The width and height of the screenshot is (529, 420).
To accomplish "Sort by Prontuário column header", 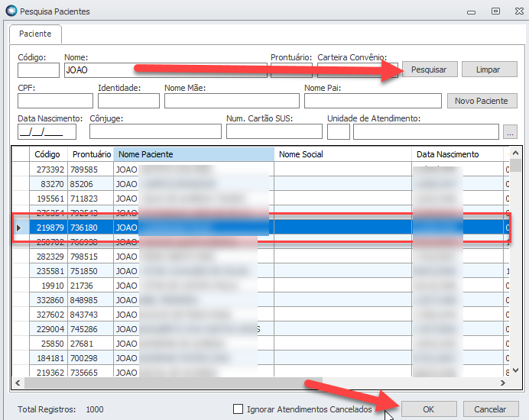I will 91,154.
